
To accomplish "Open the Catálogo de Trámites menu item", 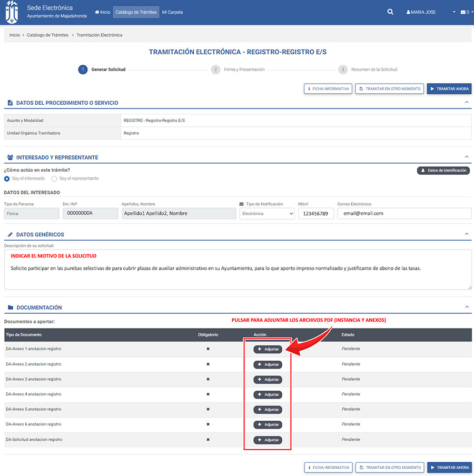I will coord(135,12).
